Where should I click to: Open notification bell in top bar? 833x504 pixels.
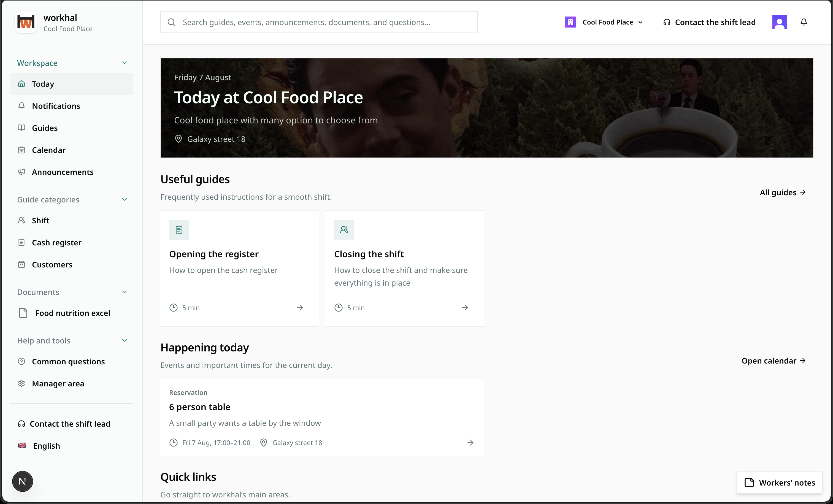(804, 22)
